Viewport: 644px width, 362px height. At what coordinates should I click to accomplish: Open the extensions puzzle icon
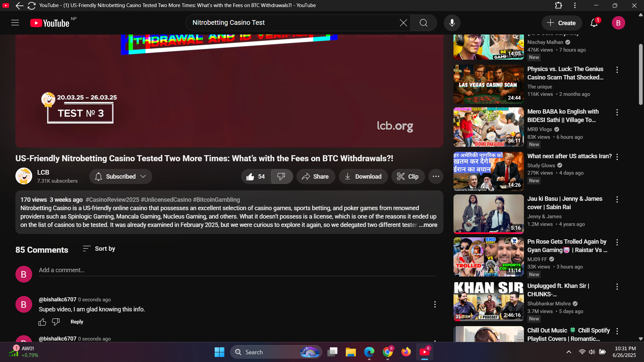558,5
